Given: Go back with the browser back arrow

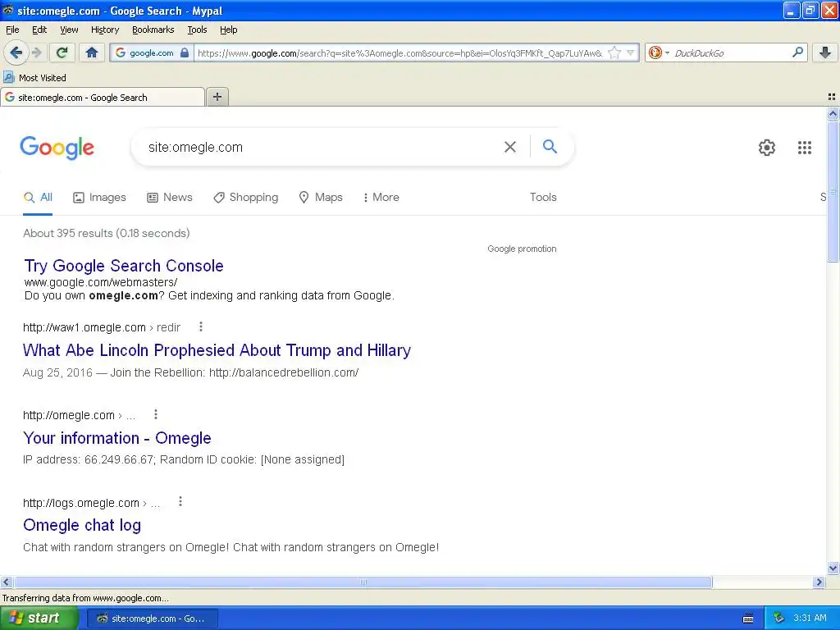Looking at the screenshot, I should tap(16, 52).
